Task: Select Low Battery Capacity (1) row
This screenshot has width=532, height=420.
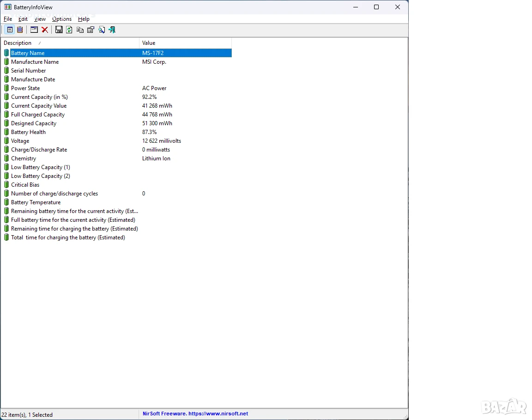Action: pyautogui.click(x=117, y=167)
